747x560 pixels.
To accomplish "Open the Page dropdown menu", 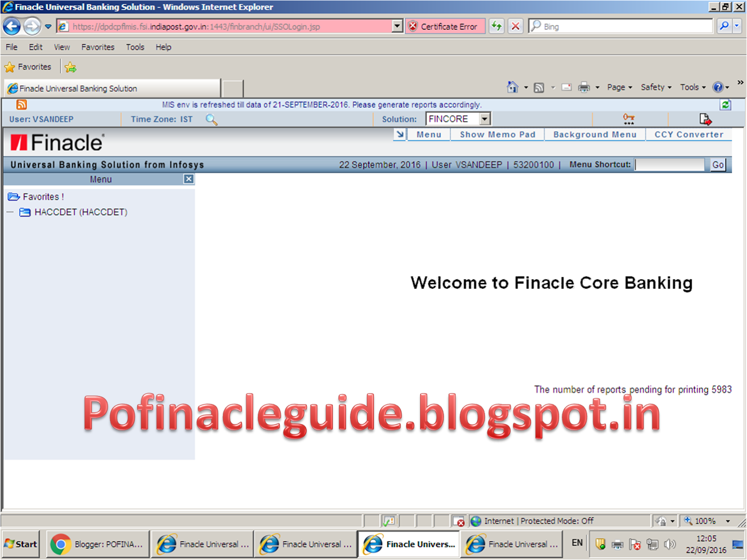I will click(x=620, y=87).
